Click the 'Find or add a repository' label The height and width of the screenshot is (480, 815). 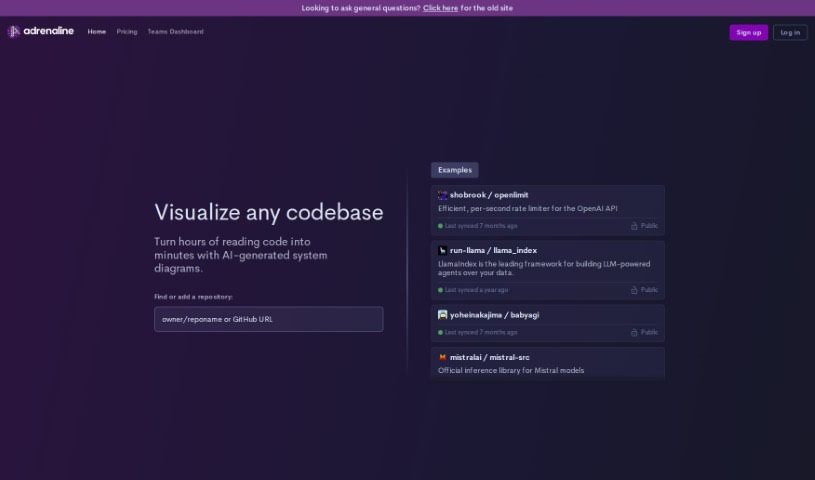pyautogui.click(x=193, y=297)
